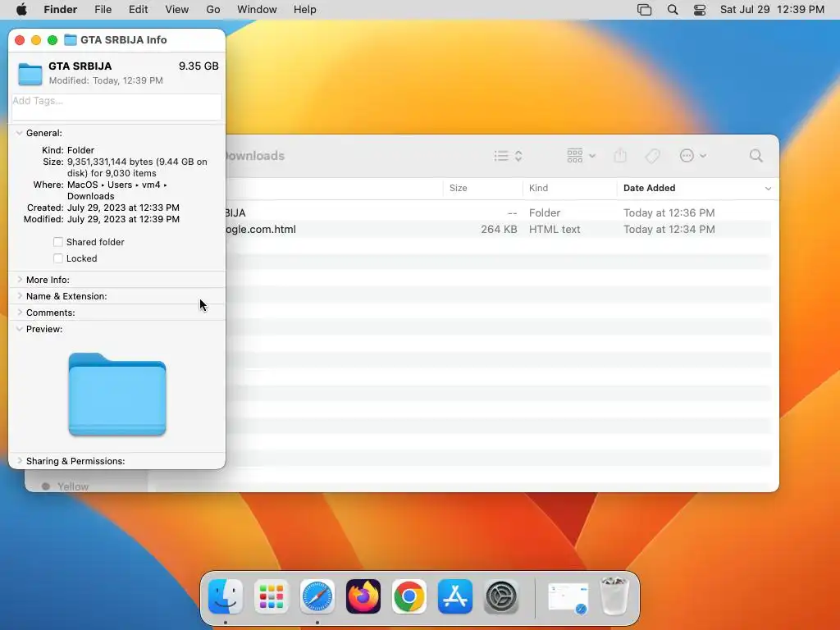
Task: Open the Help menu
Action: click(305, 10)
